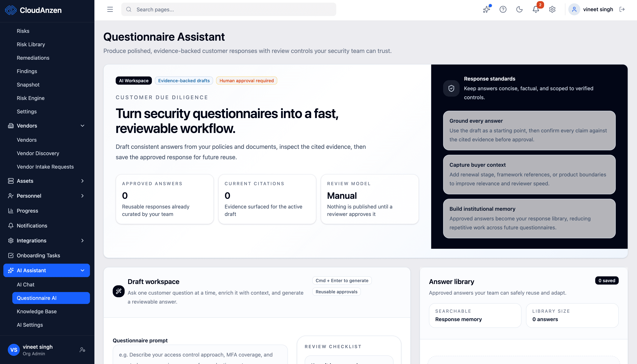Click the Integrations gear icon in the sidebar
The image size is (637, 364).
(x=11, y=241)
